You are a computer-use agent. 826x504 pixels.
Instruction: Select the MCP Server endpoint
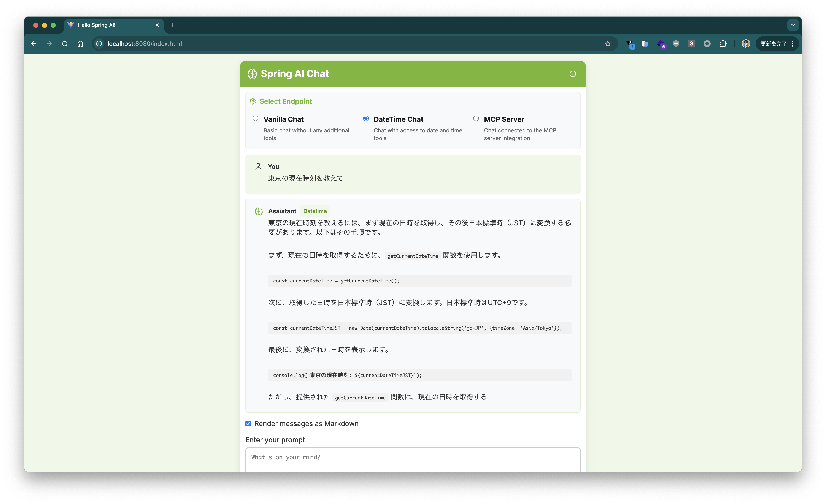click(x=476, y=118)
